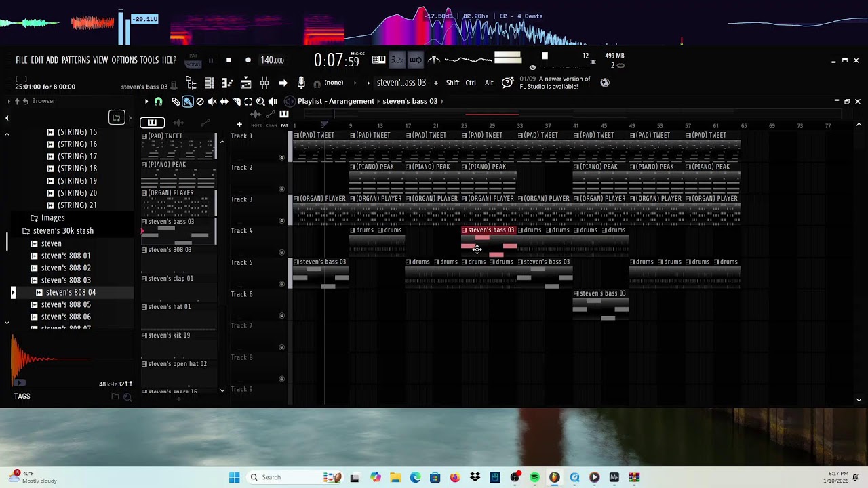Toggle mute on Track 6
This screenshot has width=868, height=488.
click(282, 315)
